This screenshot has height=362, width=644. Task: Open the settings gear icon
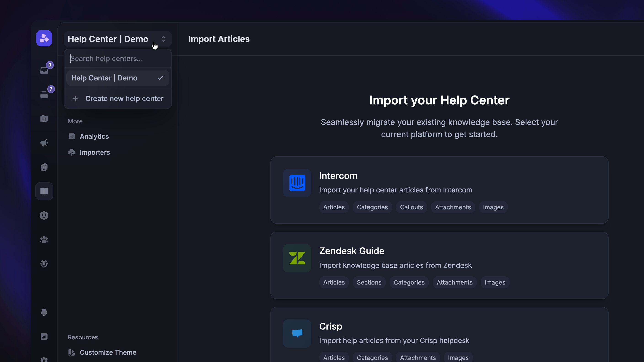[x=44, y=359]
